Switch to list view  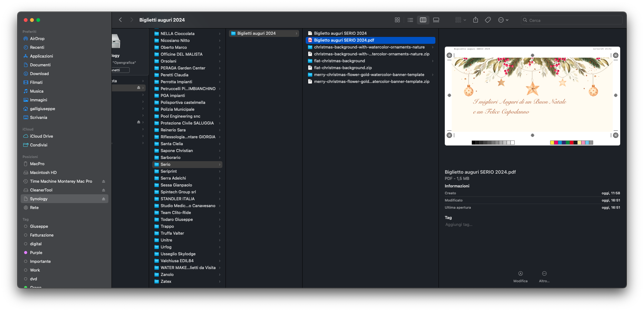pos(410,20)
